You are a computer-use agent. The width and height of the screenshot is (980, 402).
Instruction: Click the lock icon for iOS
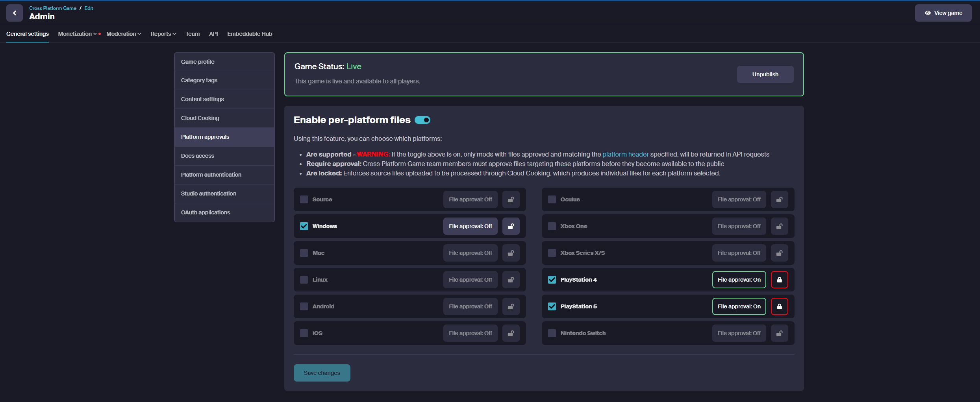pos(511,333)
